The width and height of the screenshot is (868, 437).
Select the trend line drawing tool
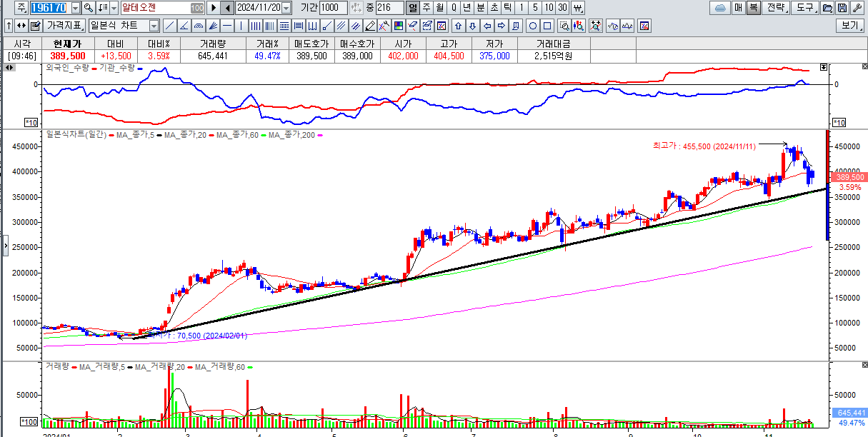170,26
